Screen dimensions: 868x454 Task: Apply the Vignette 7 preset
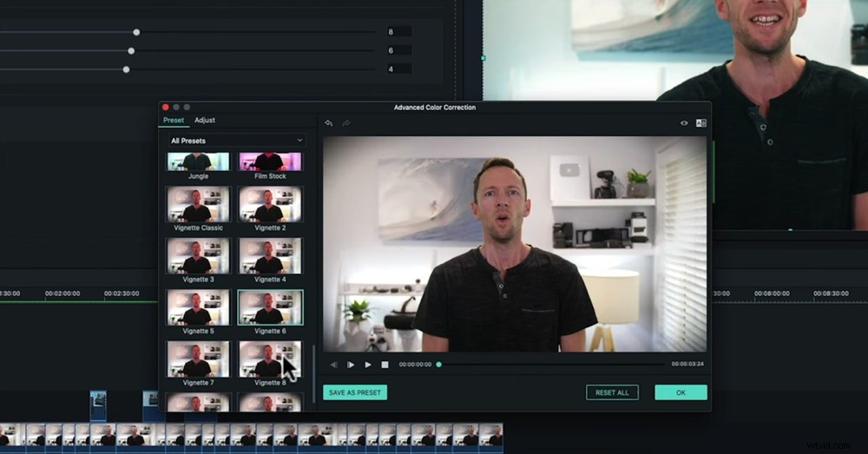pyautogui.click(x=198, y=359)
